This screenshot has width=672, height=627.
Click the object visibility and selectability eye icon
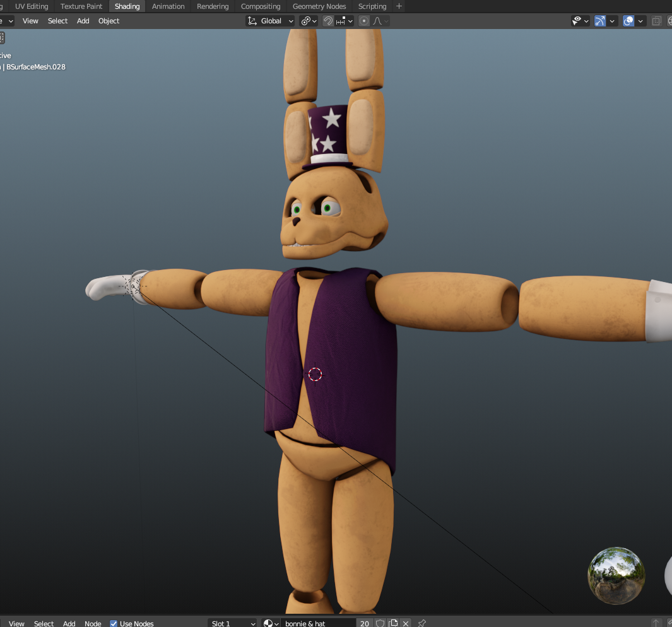click(x=577, y=21)
